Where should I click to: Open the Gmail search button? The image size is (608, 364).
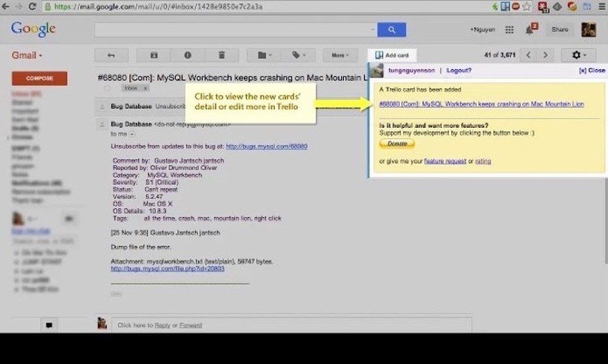pyautogui.click(x=391, y=29)
